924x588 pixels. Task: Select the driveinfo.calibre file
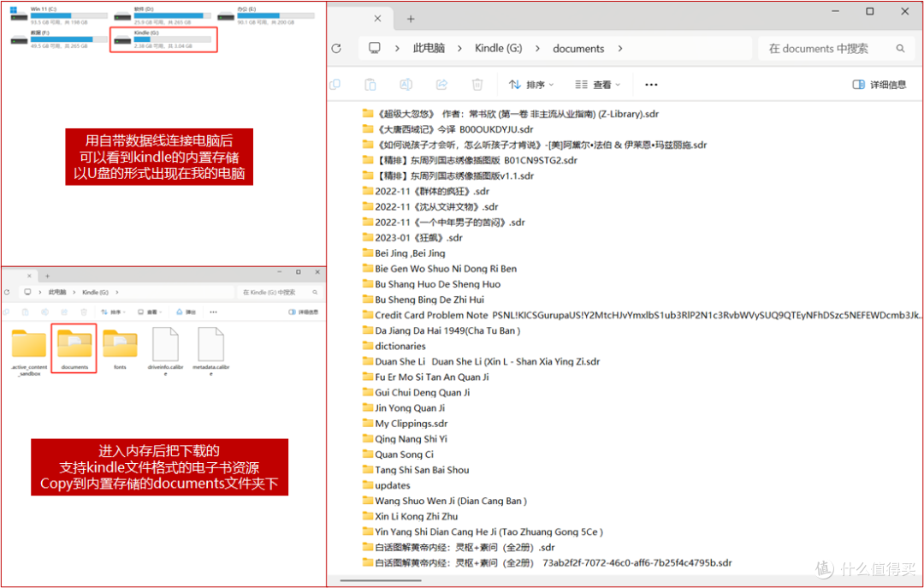tap(166, 352)
